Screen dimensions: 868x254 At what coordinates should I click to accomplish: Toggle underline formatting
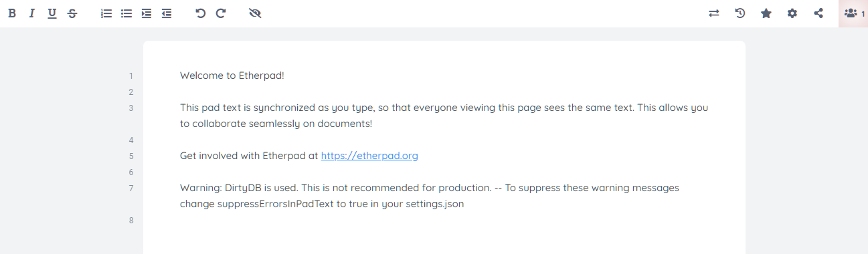click(52, 13)
